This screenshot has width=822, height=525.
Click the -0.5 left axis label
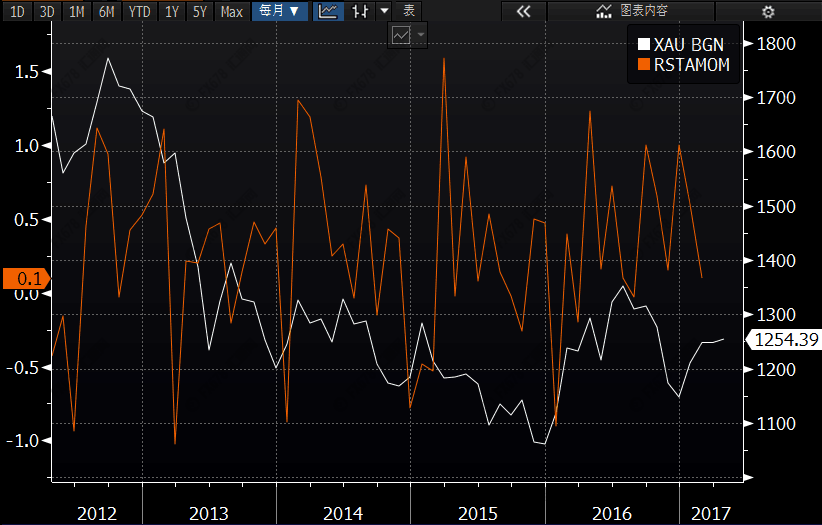tap(24, 368)
